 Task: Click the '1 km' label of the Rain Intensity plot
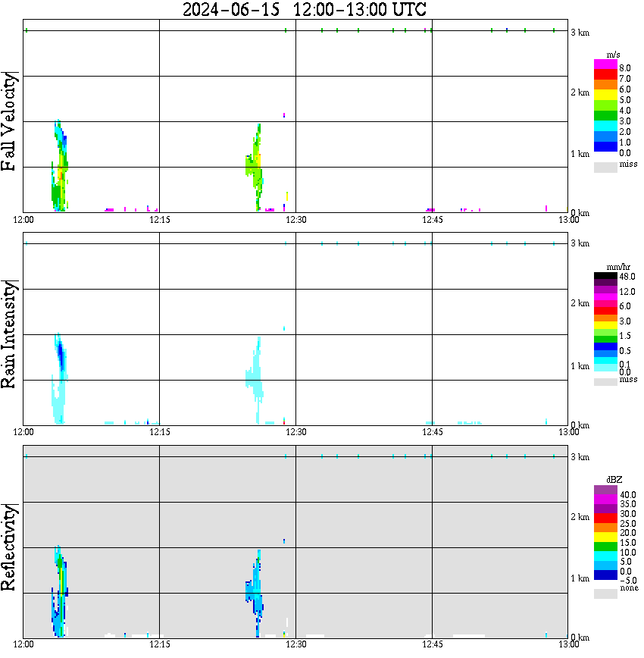tap(580, 366)
